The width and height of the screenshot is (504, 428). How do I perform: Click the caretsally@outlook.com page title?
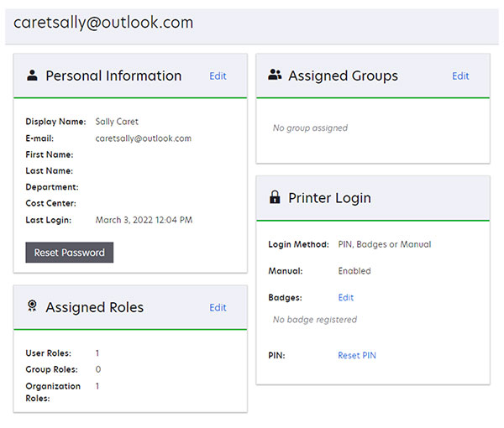(103, 23)
